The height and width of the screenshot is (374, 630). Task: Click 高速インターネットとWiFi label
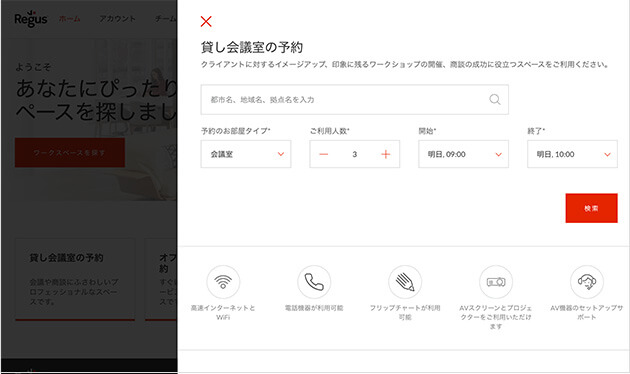click(x=223, y=313)
